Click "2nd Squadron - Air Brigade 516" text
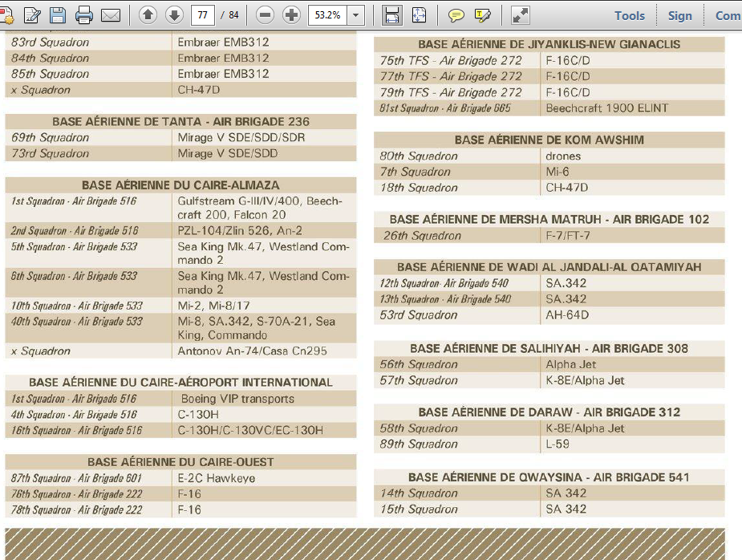This screenshot has width=742, height=560. pyautogui.click(x=75, y=230)
